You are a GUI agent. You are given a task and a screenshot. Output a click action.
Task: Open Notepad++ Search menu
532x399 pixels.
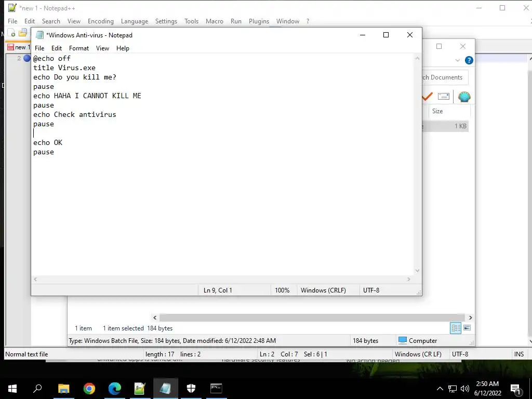pyautogui.click(x=51, y=21)
